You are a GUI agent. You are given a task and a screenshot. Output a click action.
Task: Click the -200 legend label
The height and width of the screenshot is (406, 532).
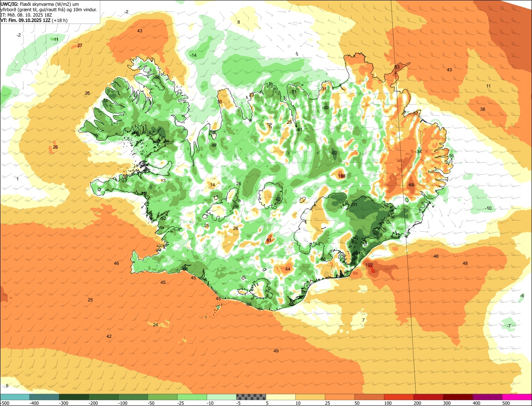(x=94, y=403)
